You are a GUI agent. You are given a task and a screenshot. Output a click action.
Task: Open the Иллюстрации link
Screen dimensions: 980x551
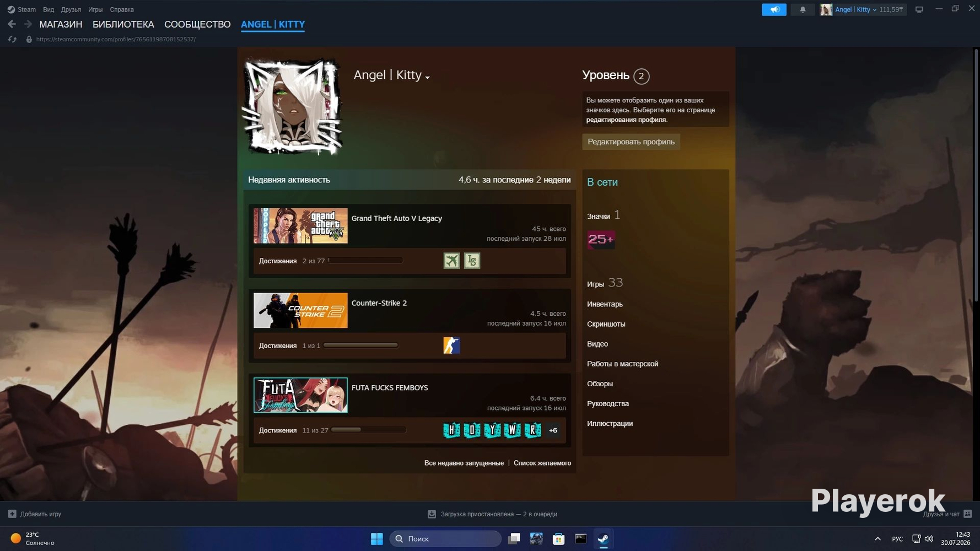(610, 423)
